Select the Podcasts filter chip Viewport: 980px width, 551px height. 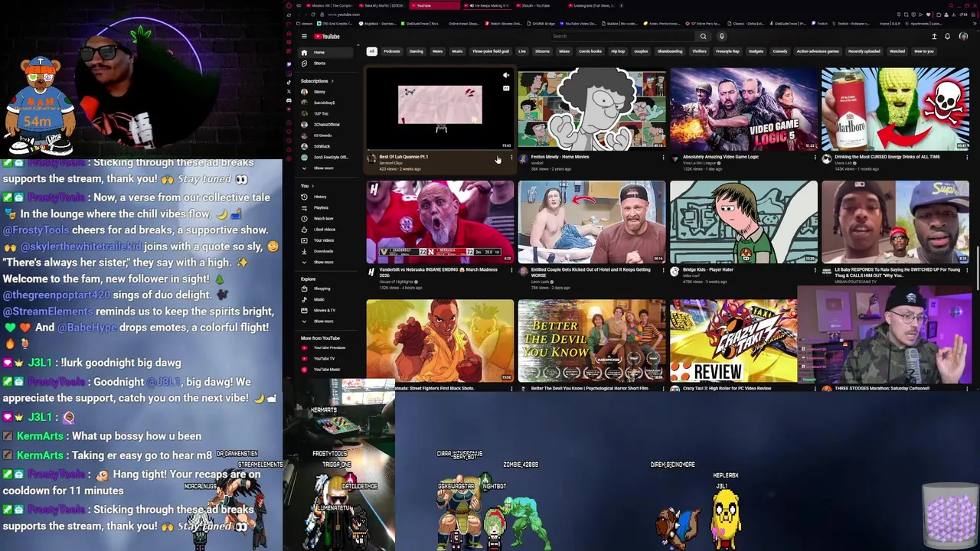(392, 51)
